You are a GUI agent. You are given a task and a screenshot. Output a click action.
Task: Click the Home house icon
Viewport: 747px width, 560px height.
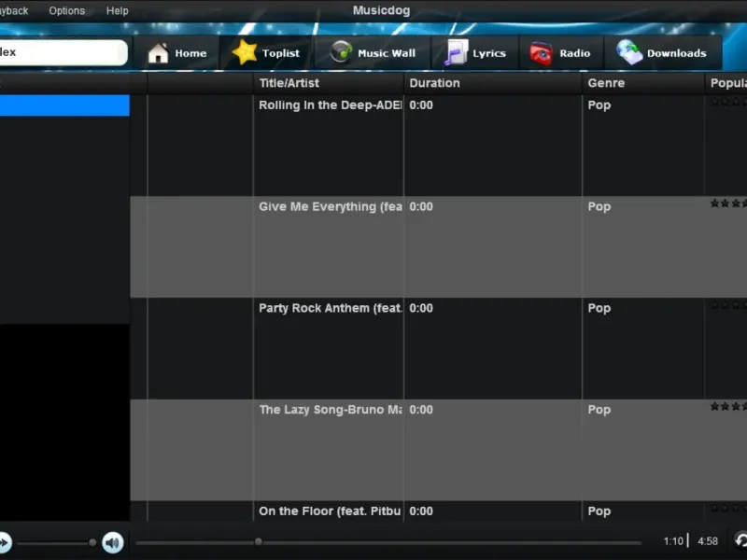click(158, 53)
